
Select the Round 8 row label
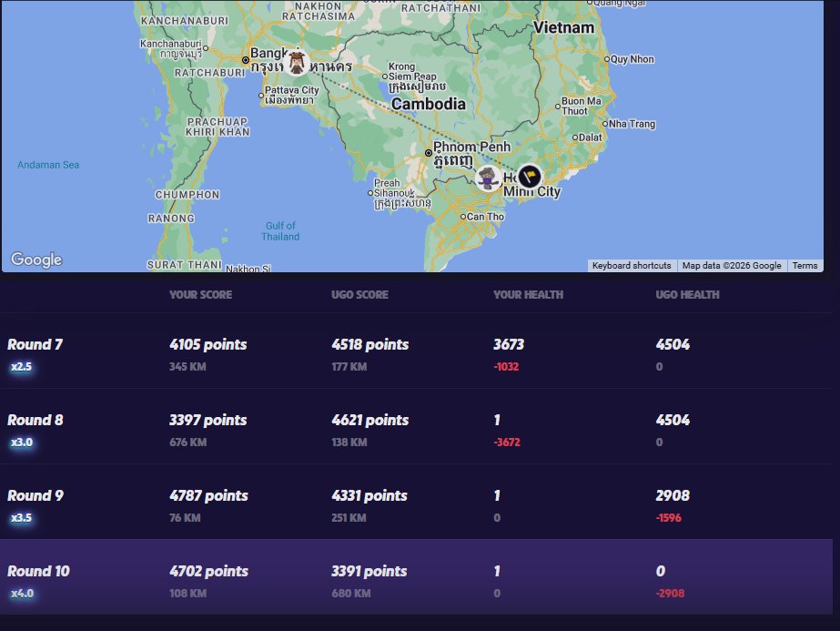35,420
